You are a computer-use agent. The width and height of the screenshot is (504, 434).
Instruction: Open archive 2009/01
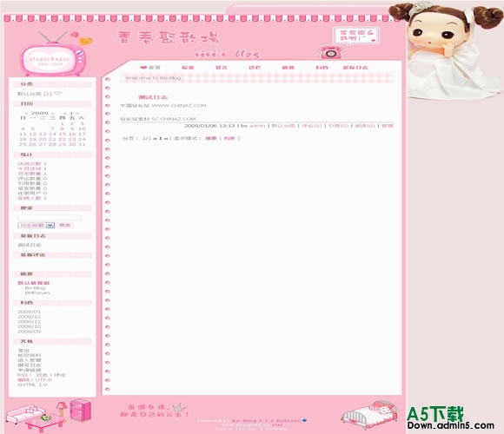pyautogui.click(x=30, y=312)
